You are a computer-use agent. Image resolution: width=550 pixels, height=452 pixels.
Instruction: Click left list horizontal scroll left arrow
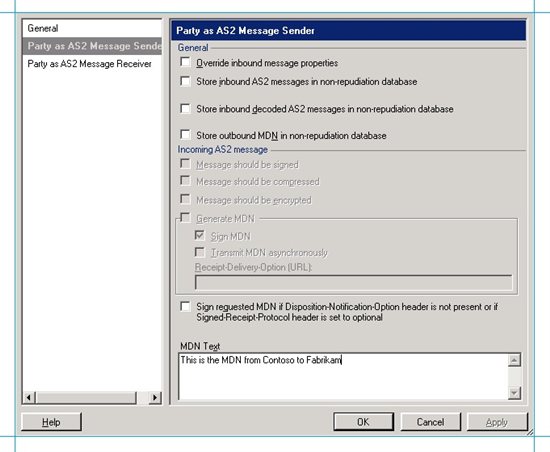click(x=29, y=398)
